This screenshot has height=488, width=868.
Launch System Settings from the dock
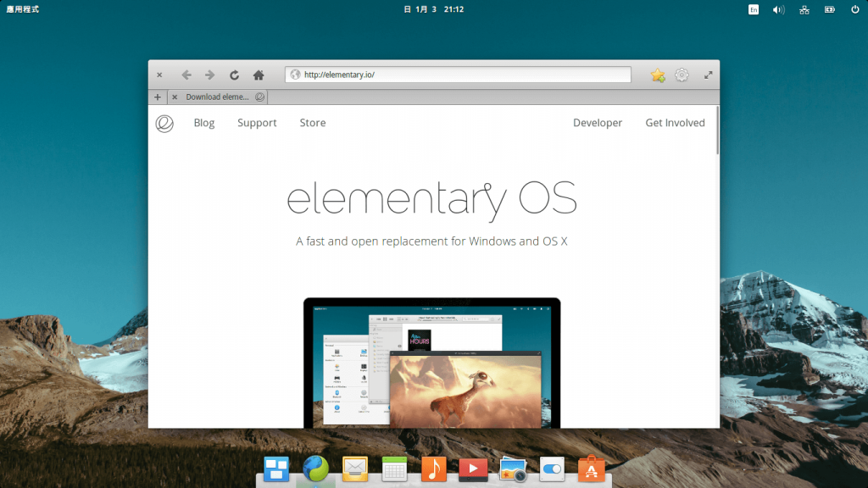551,469
